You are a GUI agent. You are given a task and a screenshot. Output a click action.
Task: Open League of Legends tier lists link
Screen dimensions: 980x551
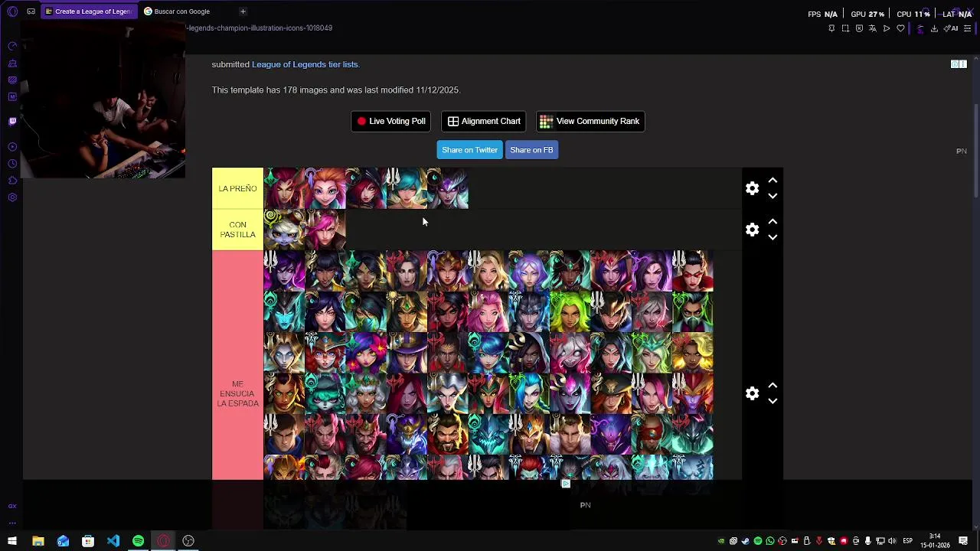point(305,64)
